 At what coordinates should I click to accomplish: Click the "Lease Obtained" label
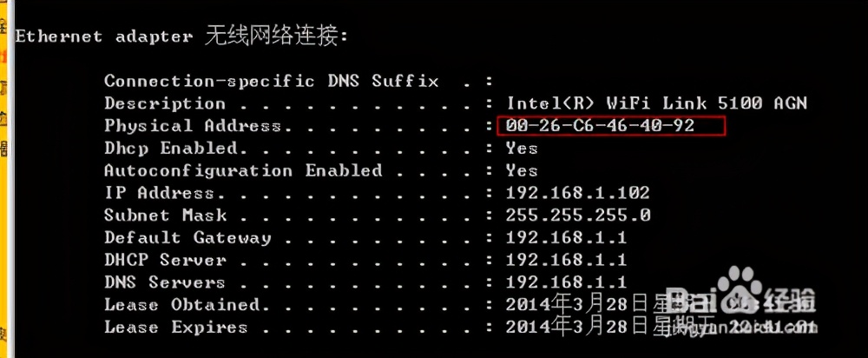[182, 305]
